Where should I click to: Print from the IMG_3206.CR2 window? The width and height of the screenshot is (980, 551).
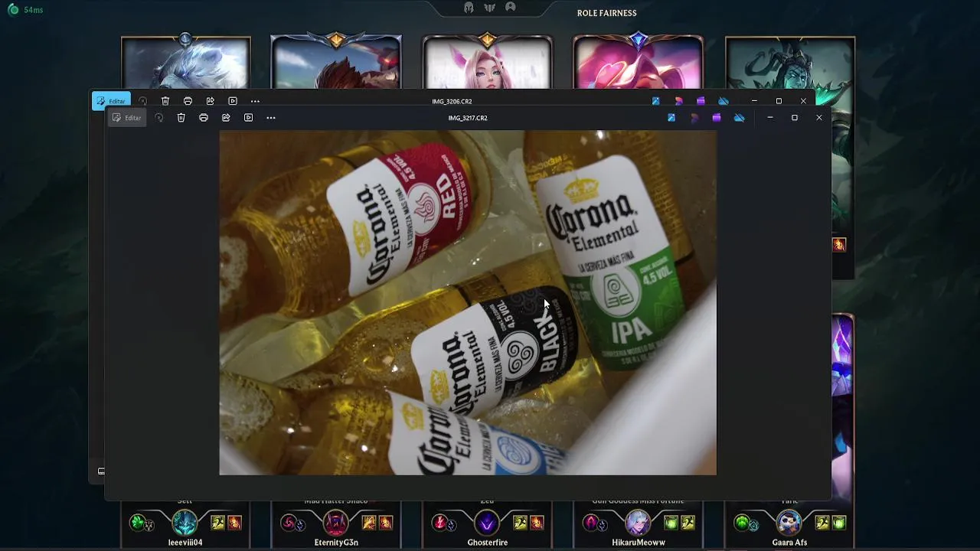pos(188,101)
